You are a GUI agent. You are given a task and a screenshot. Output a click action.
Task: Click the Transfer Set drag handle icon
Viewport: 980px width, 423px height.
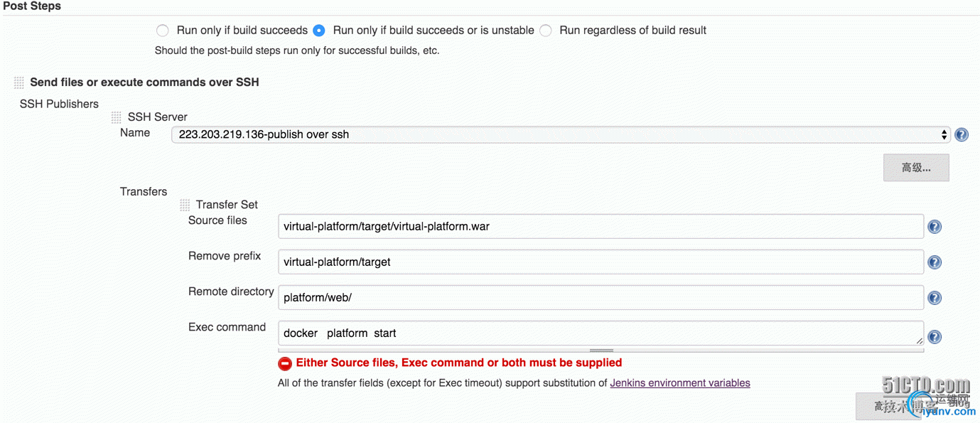185,205
